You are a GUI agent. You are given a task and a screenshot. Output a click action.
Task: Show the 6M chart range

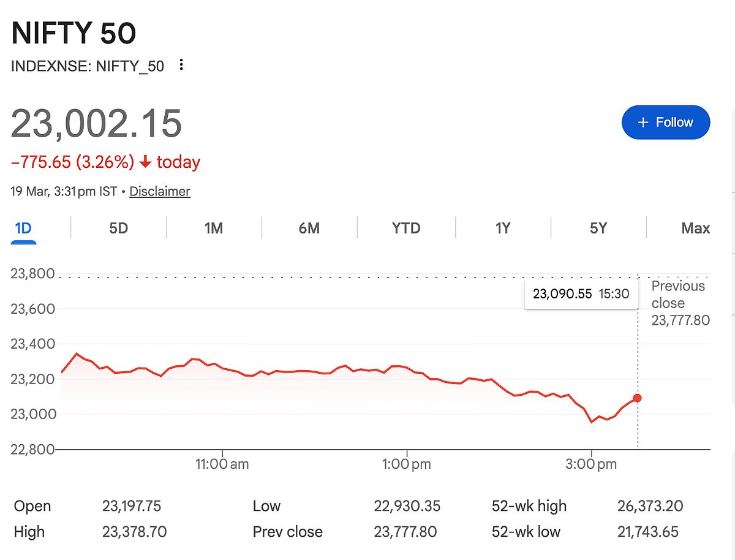tap(309, 229)
